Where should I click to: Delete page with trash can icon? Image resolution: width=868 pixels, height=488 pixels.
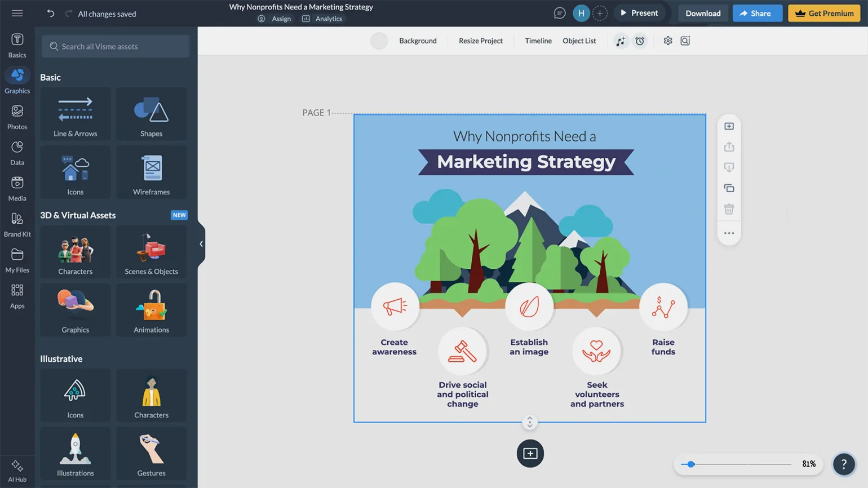729,209
